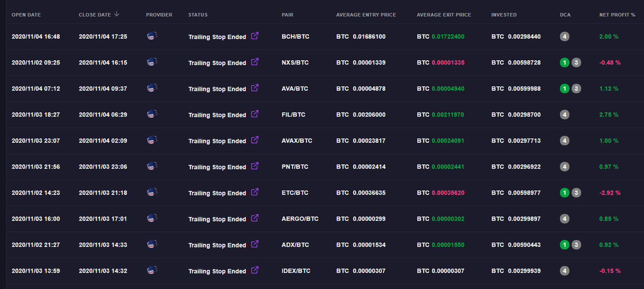
Task: Sort by Pair column header
Action: click(288, 15)
